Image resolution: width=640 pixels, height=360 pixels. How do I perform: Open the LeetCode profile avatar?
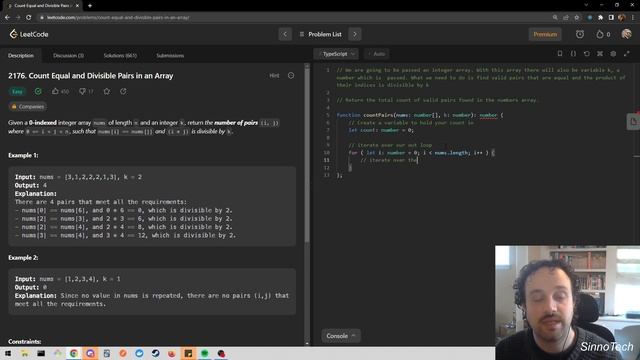click(x=626, y=34)
